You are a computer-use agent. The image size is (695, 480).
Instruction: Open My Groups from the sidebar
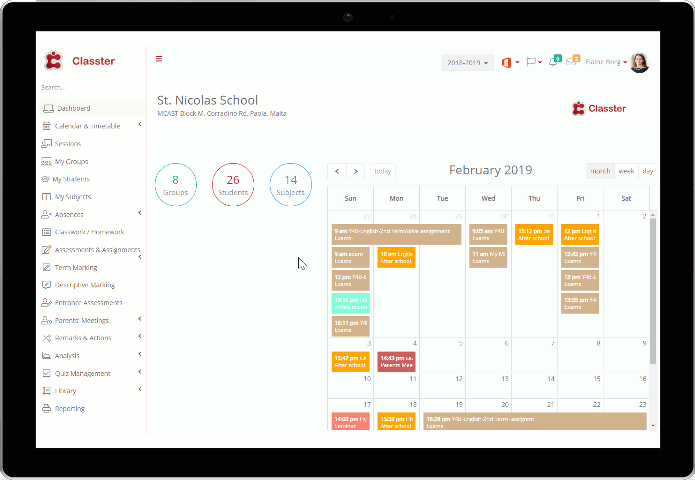coord(71,162)
